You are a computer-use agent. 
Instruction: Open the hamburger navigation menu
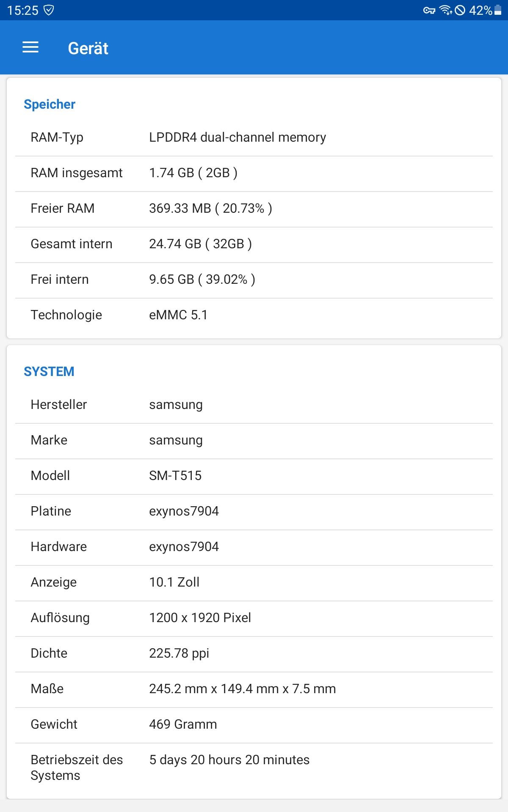pyautogui.click(x=30, y=47)
